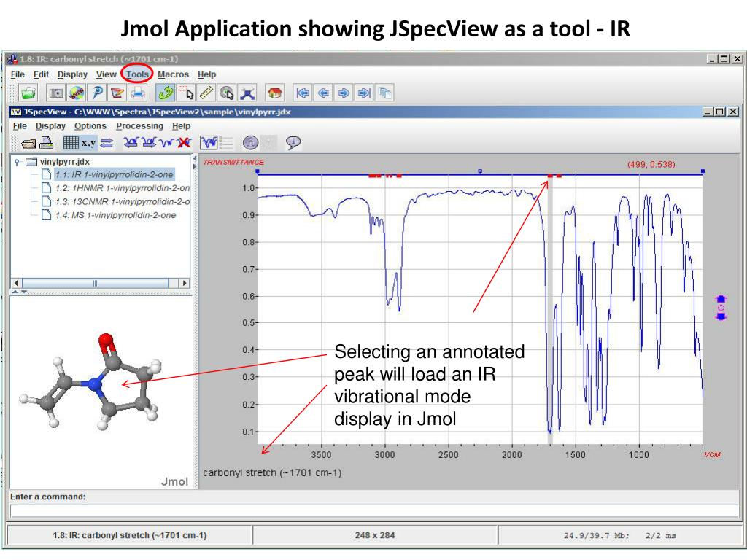Click the show all frames icon
The width and height of the screenshot is (747, 560).
click(x=384, y=93)
